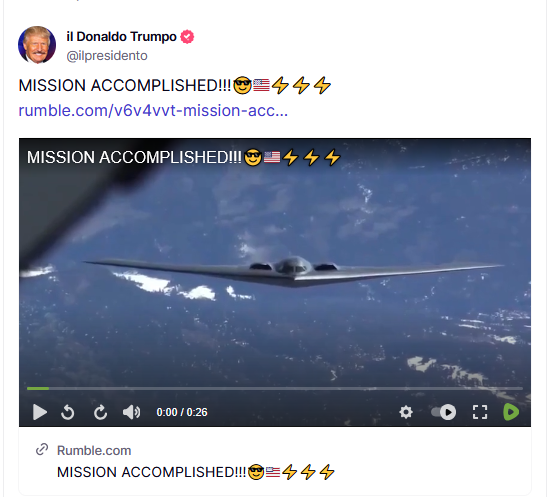The image size is (547, 497).
Task: Open il Donaldo Trumpo profile avatar
Action: pos(37,45)
